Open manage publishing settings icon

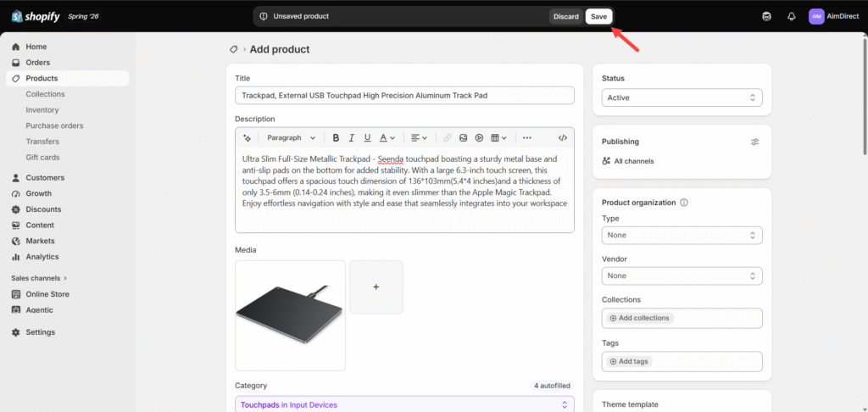(755, 142)
